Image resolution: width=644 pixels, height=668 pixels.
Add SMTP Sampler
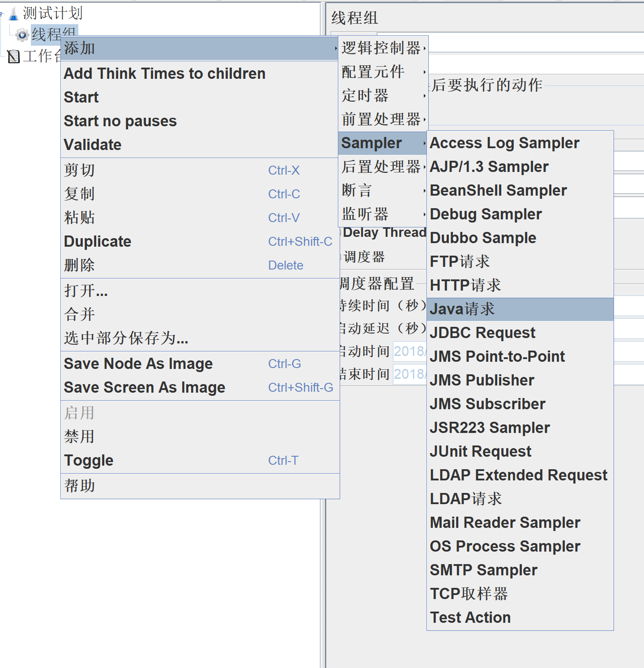520,570
